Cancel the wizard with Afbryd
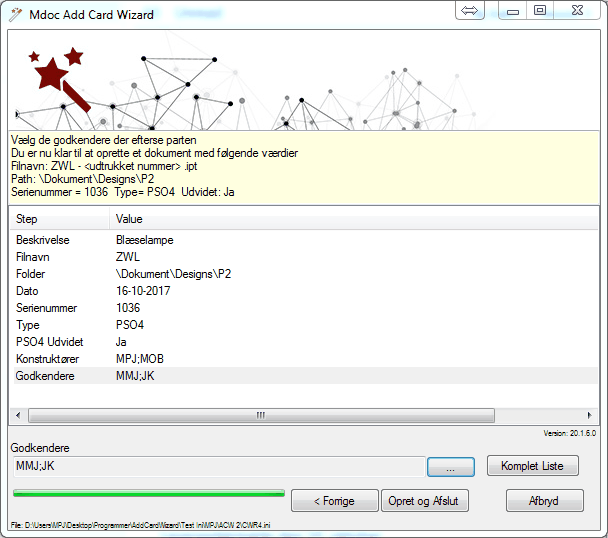Screen dimensions: 608x538 (544, 500)
